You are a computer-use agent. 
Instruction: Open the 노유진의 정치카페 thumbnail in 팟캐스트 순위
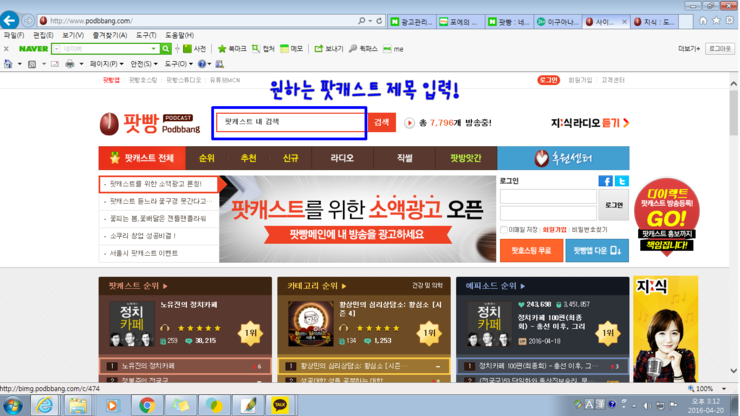[x=132, y=324]
